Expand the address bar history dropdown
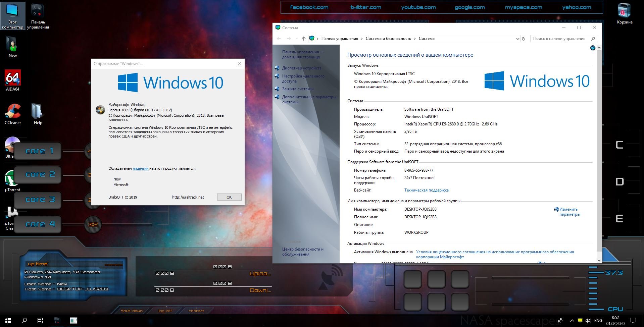This screenshot has width=644, height=327. click(517, 39)
